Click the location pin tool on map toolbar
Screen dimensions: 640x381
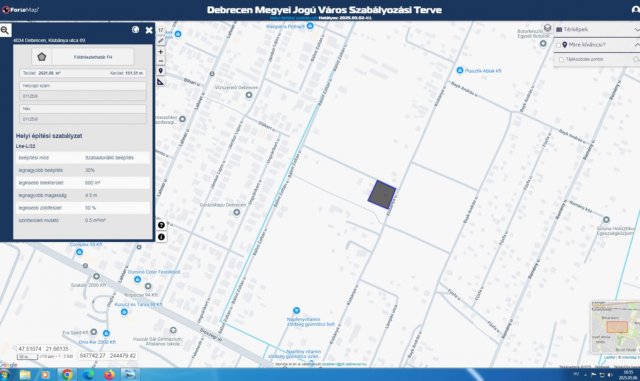coord(161,71)
